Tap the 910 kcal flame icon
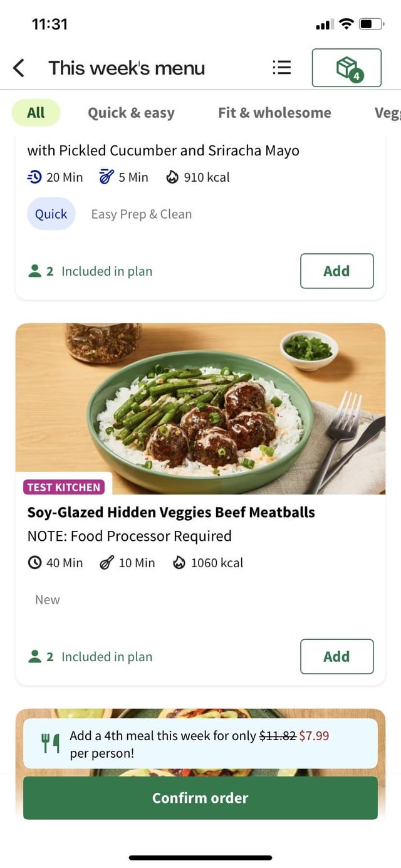The width and height of the screenshot is (401, 868). point(172,177)
